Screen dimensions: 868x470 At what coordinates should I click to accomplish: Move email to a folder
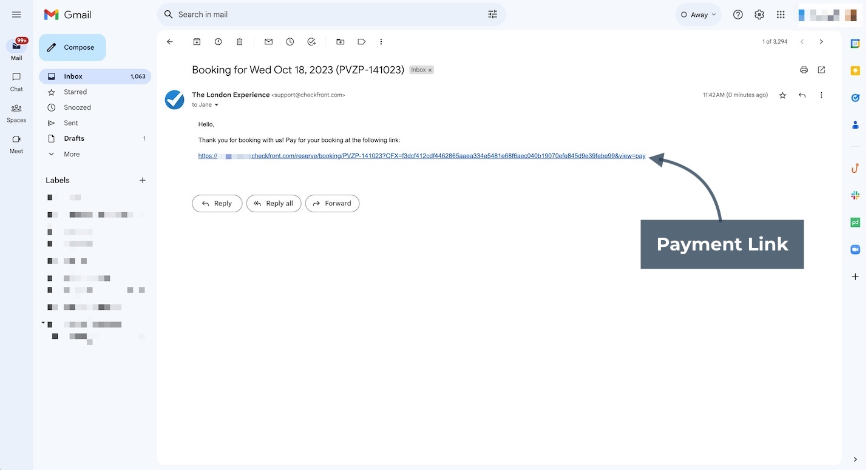coord(340,42)
